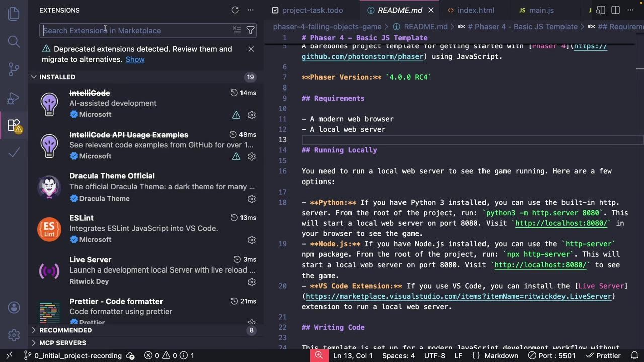Click IntelliCode API Usage Examples warning icon

point(236,156)
